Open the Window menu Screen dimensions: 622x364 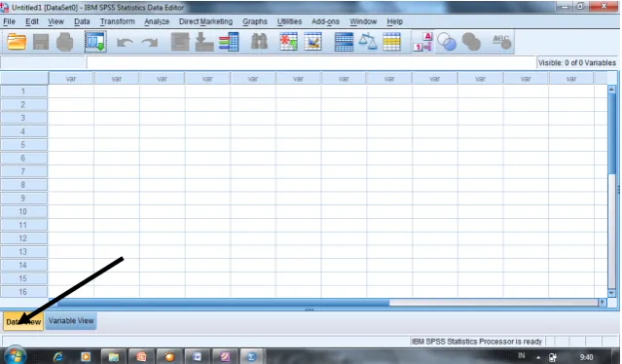[x=363, y=21]
